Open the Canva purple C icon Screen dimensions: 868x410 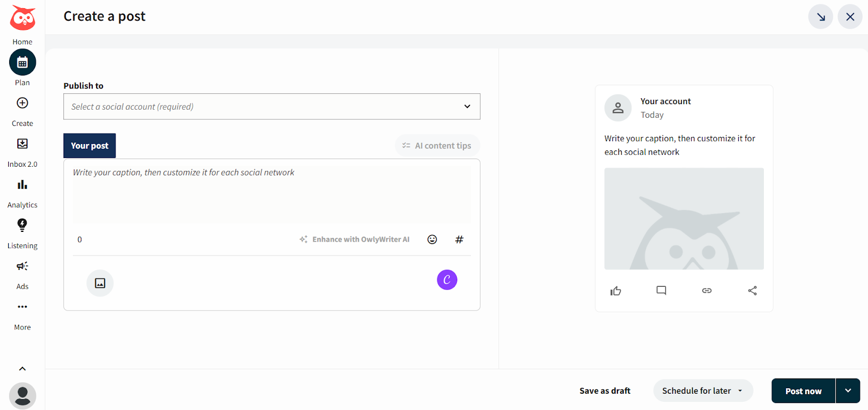447,280
